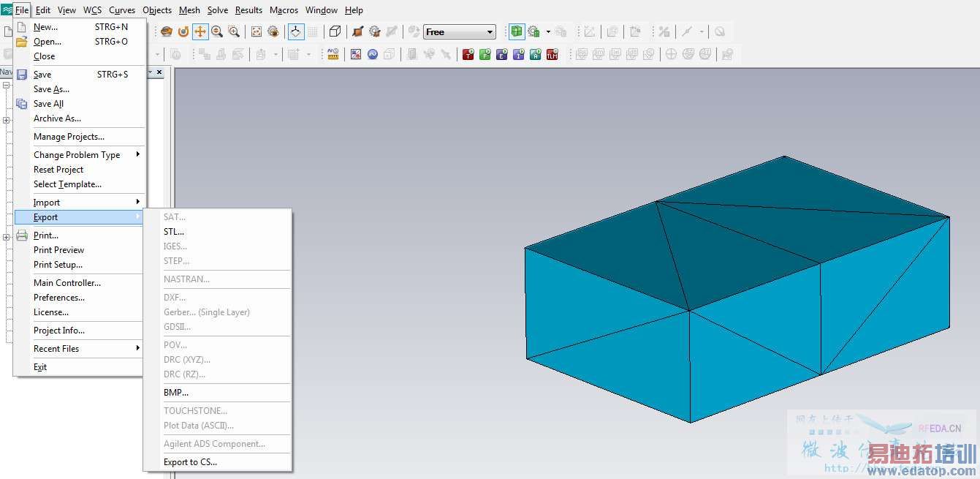Select BMP... export option
Image resolution: width=980 pixels, height=479 pixels.
click(176, 393)
